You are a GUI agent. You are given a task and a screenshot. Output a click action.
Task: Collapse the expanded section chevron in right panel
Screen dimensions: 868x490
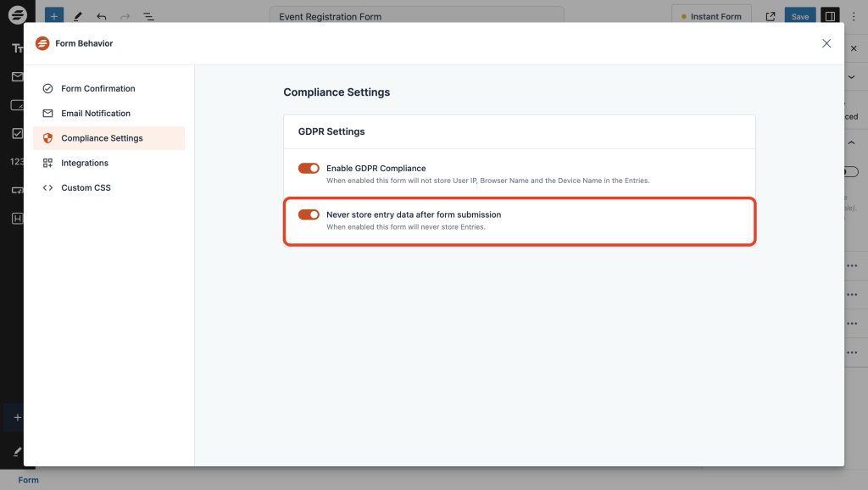point(853,142)
